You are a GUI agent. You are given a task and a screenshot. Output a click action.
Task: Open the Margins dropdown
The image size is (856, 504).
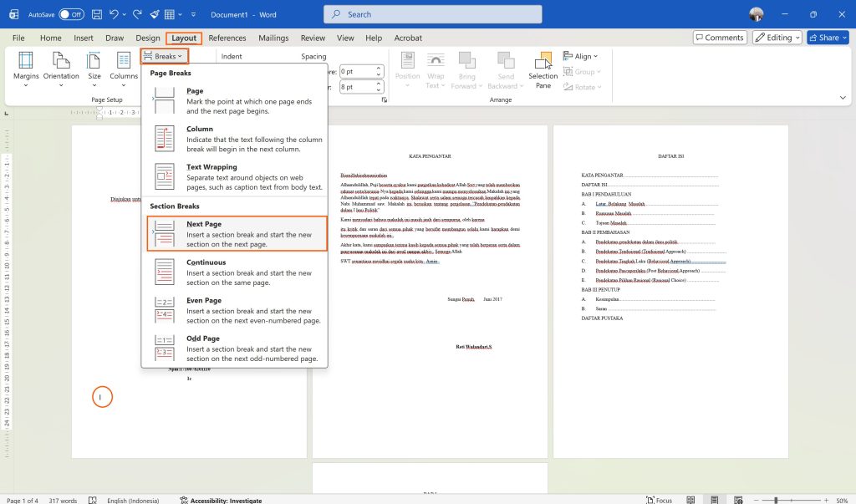point(26,69)
